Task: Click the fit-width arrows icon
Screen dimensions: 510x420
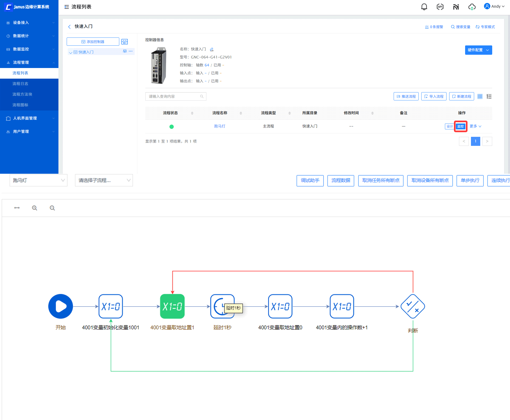Action: point(17,208)
